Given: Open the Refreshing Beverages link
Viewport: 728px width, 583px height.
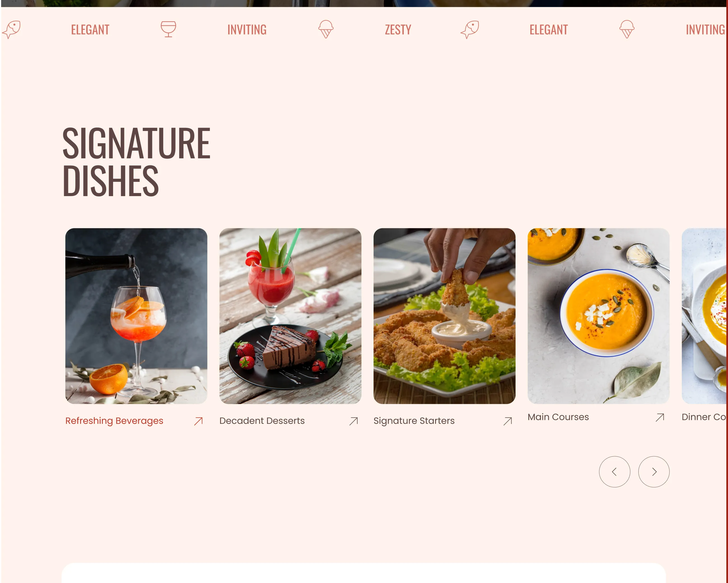Looking at the screenshot, I should pyautogui.click(x=114, y=421).
